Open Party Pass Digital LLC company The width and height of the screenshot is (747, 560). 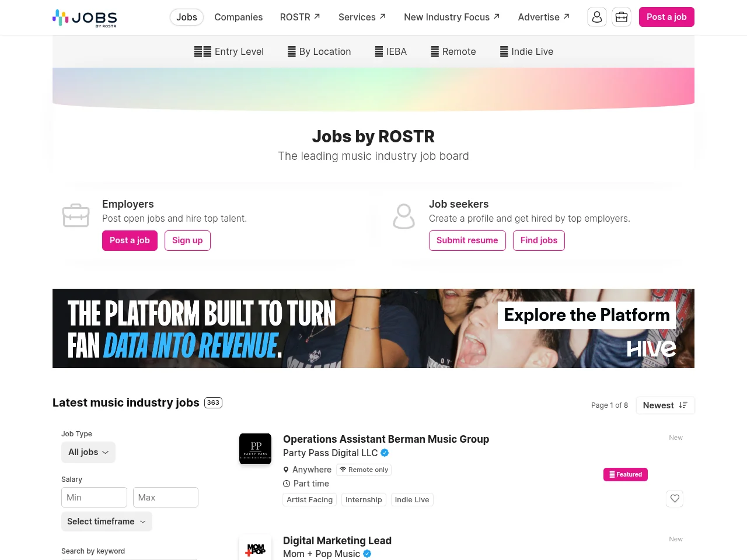(330, 453)
